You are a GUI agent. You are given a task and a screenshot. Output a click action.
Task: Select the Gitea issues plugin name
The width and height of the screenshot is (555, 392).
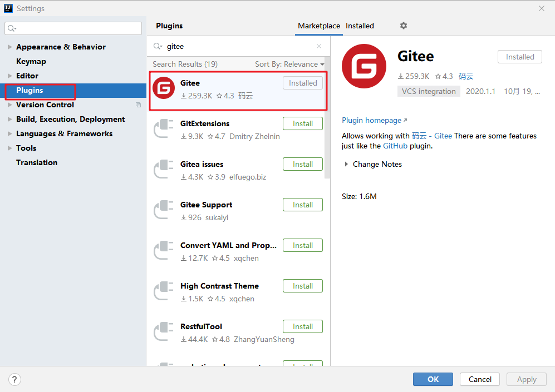click(202, 165)
